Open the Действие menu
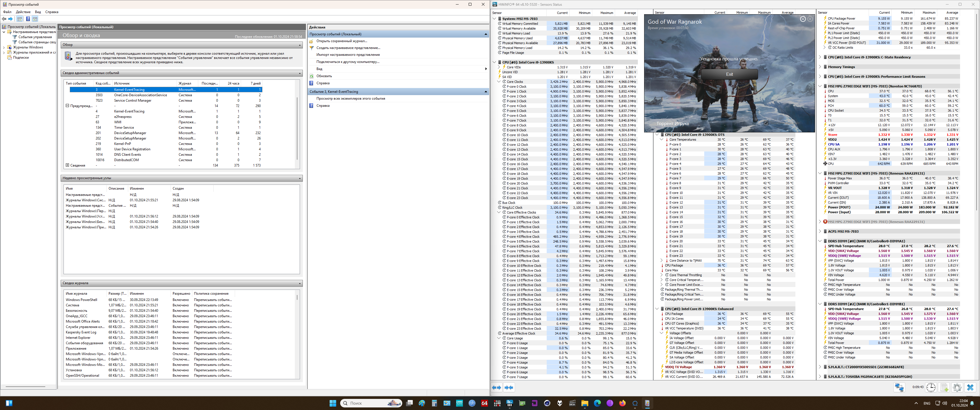980x410 pixels. click(23, 12)
